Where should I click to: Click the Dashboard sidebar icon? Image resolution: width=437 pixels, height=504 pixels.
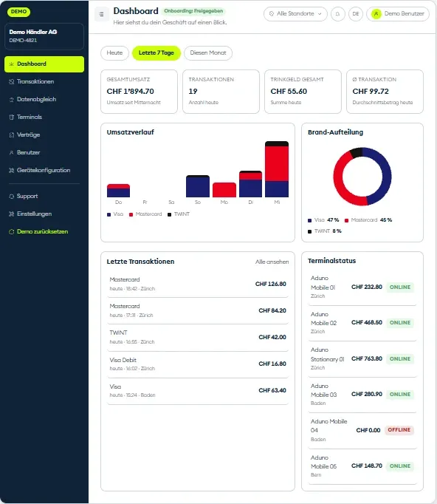[x=12, y=64]
